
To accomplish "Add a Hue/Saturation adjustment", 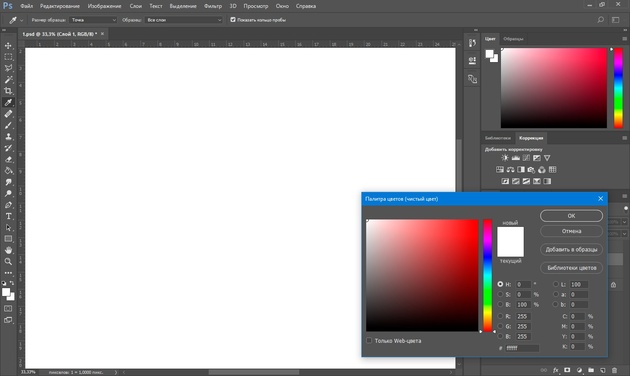I will pos(500,170).
